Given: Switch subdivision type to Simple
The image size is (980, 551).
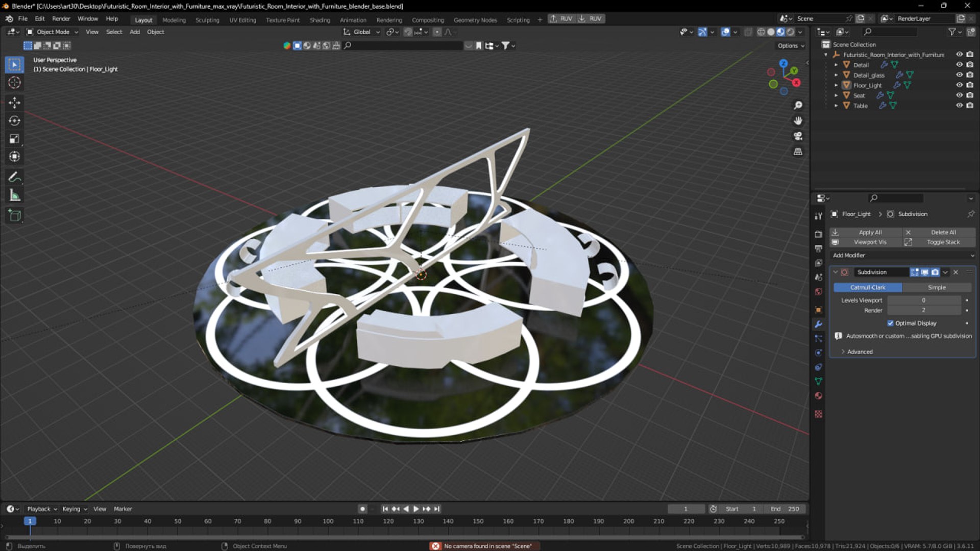Looking at the screenshot, I should [x=936, y=287].
